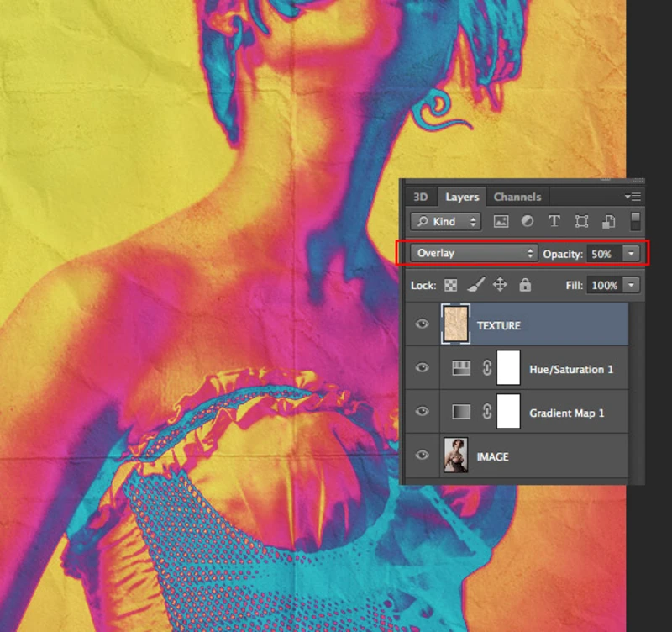Click the Fill label

point(574,285)
